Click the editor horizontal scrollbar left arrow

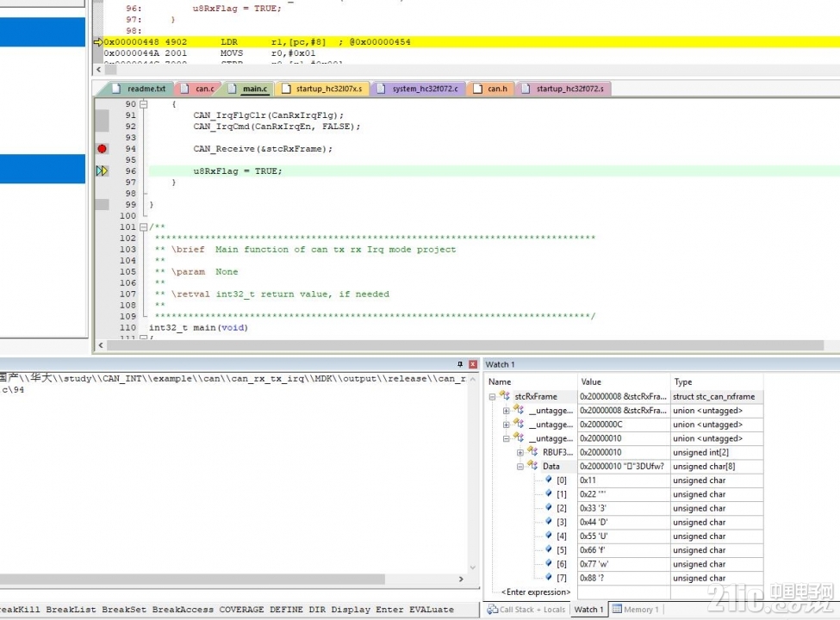tap(101, 345)
